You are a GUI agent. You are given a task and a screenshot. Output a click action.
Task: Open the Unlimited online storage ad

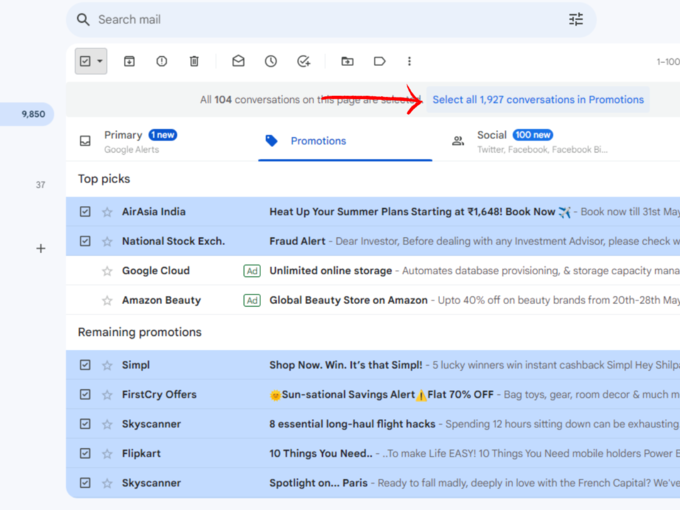coord(330,271)
